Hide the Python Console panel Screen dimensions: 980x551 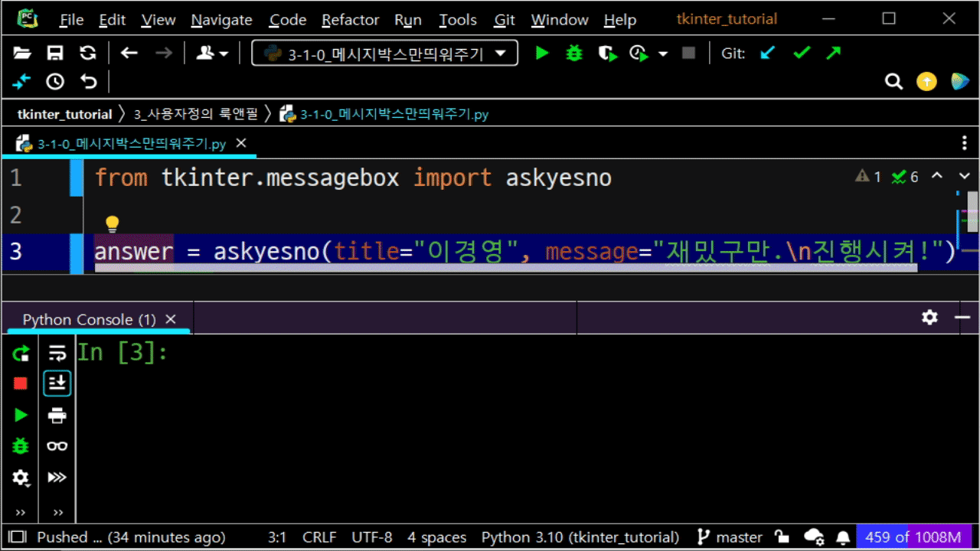pyautogui.click(x=963, y=317)
